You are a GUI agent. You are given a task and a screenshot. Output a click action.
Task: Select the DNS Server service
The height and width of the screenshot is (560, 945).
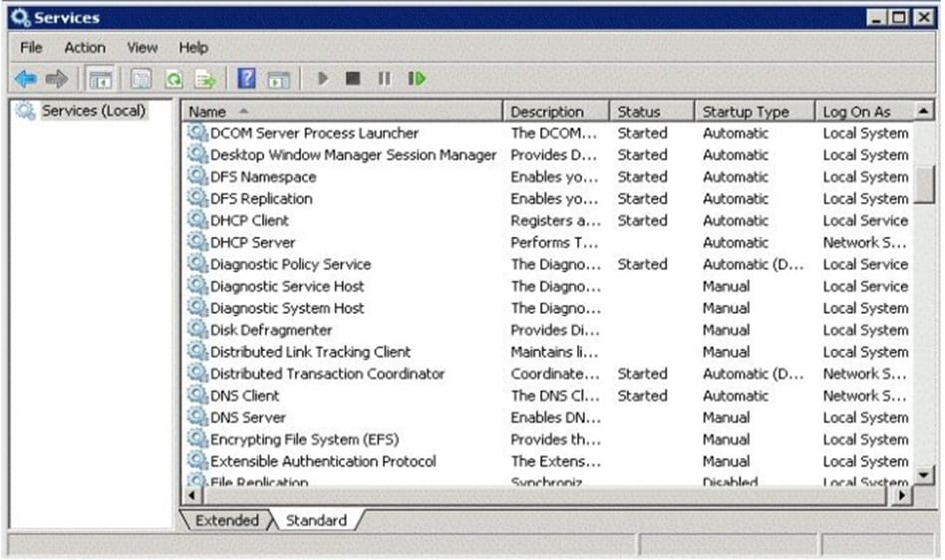(x=247, y=418)
